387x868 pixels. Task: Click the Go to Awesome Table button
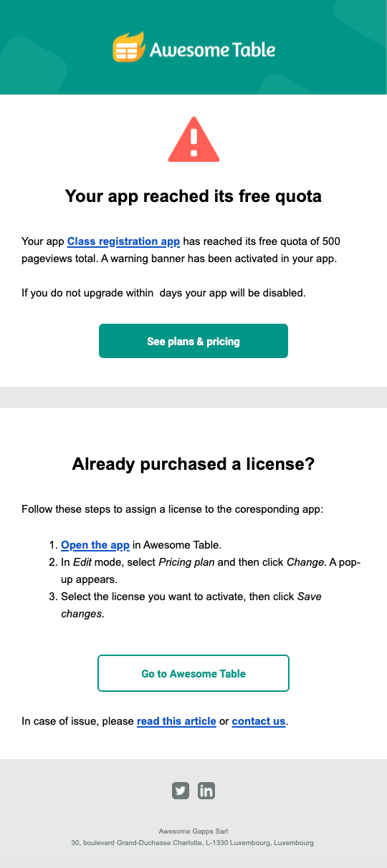pyautogui.click(x=193, y=673)
